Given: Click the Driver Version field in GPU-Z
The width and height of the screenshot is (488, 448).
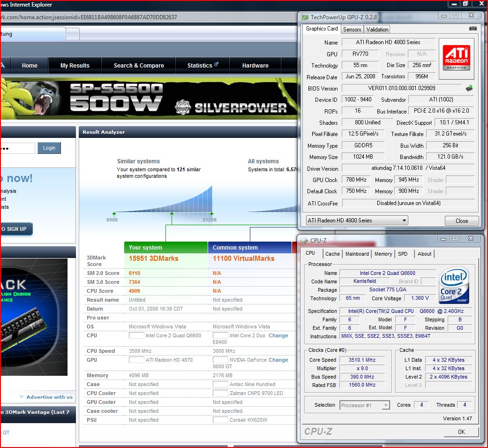Looking at the screenshot, I should 408,168.
